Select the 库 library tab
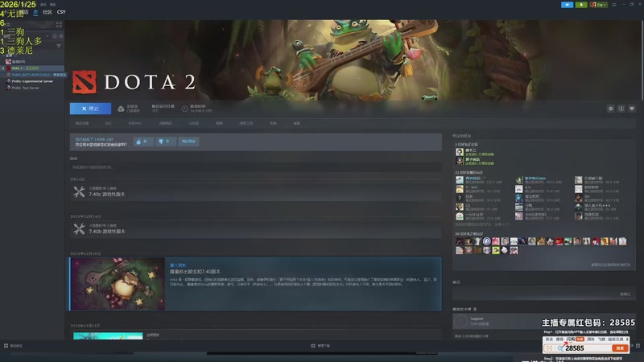Viewport: 644px width, 362px height. 35,12
